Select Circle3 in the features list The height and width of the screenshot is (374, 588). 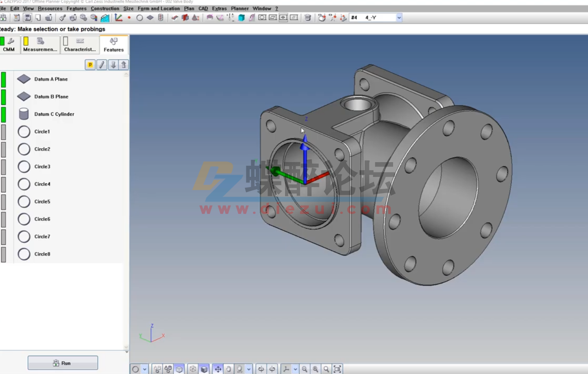[42, 167]
